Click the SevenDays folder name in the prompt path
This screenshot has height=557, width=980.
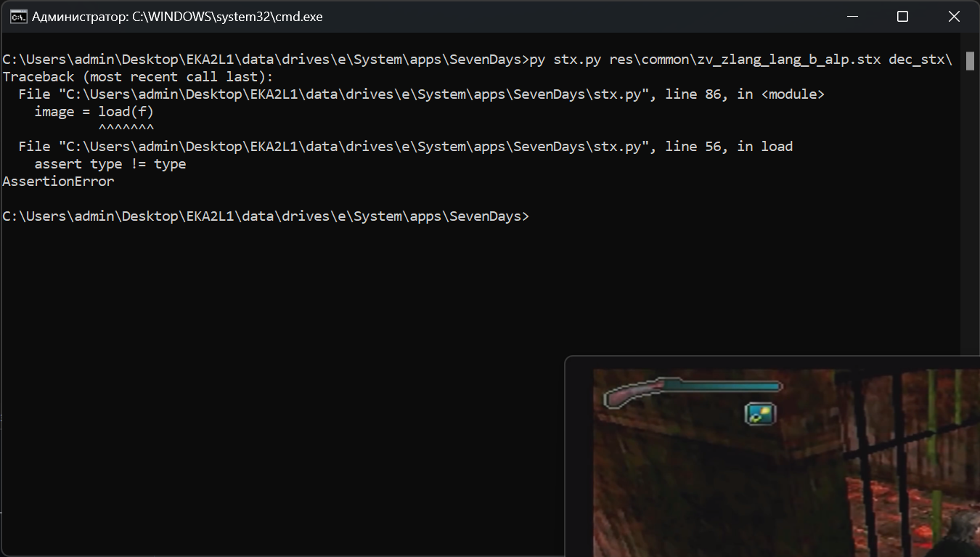[485, 216]
